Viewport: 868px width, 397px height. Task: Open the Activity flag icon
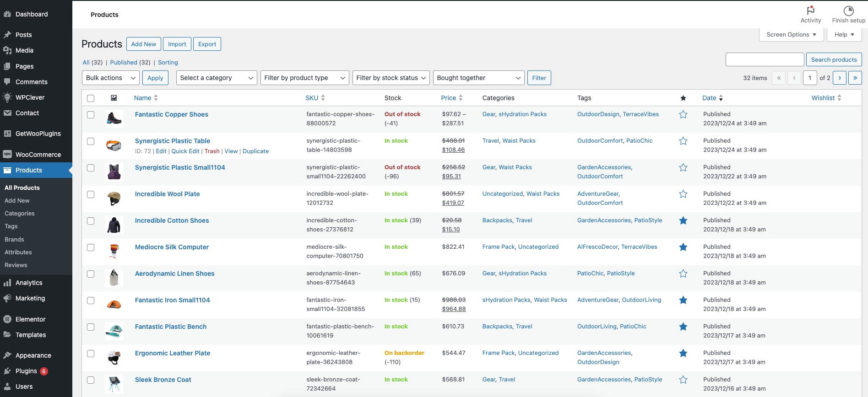(x=810, y=11)
